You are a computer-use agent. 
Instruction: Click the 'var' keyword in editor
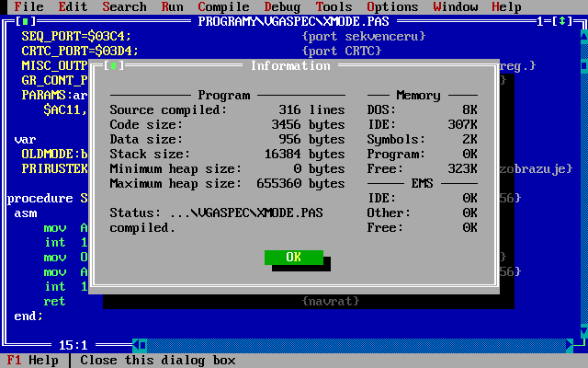pyautogui.click(x=25, y=140)
